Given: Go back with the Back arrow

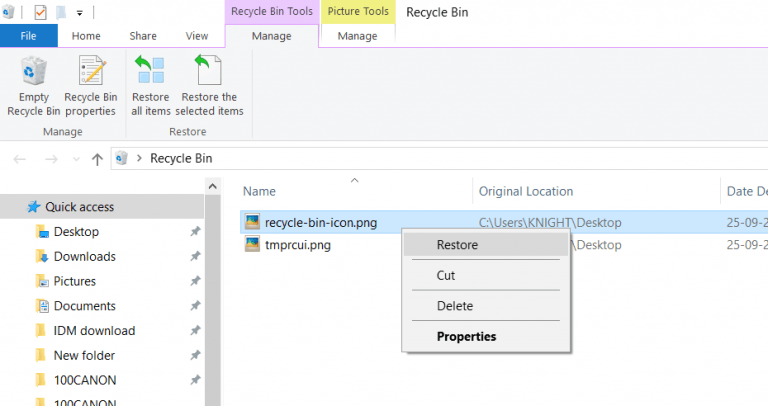Looking at the screenshot, I should click(x=20, y=159).
